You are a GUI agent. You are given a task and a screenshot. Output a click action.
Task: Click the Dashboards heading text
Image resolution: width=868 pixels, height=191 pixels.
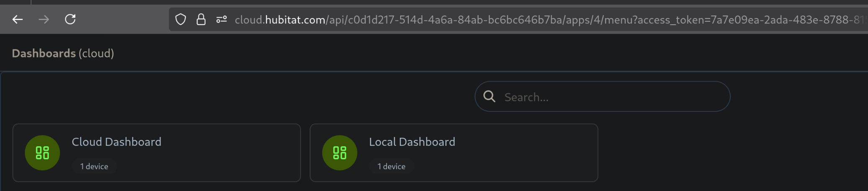(x=44, y=53)
